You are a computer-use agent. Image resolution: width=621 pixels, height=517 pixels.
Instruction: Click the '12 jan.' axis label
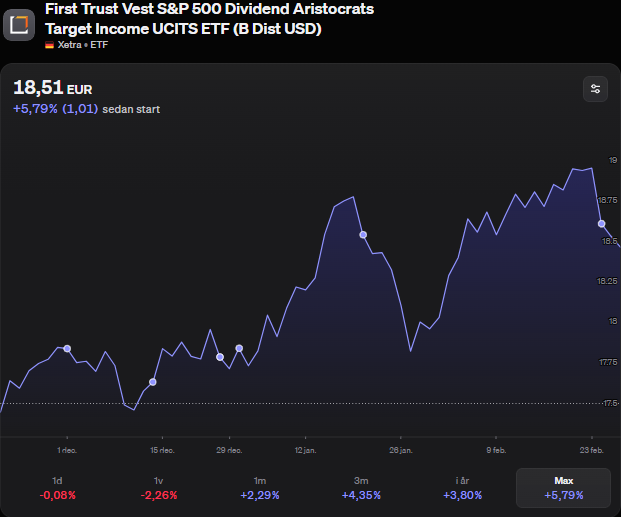305,450
